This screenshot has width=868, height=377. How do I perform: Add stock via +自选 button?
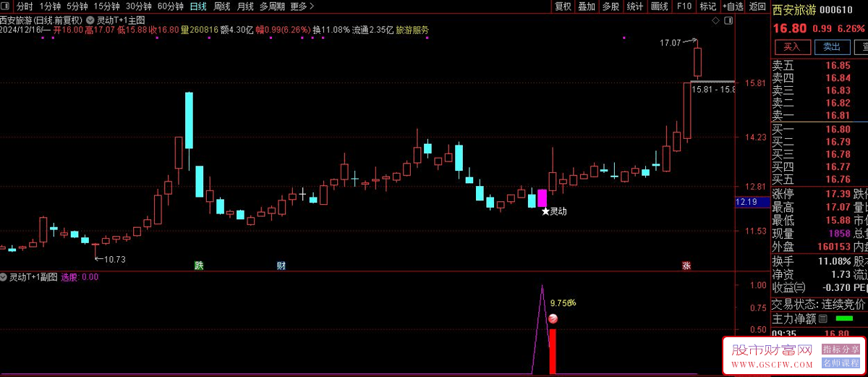[731, 7]
